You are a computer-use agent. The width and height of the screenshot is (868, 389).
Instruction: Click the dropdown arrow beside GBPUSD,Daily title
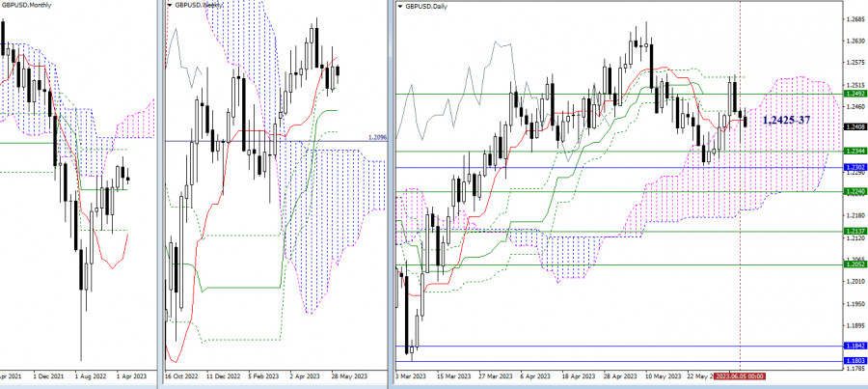(398, 6)
